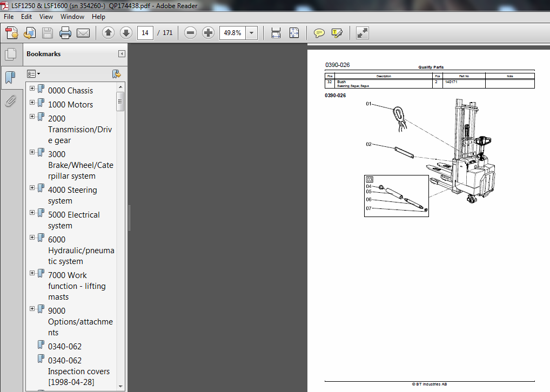Expand the 6000 Hydraulic/pneumatic system bookmark

(x=32, y=238)
